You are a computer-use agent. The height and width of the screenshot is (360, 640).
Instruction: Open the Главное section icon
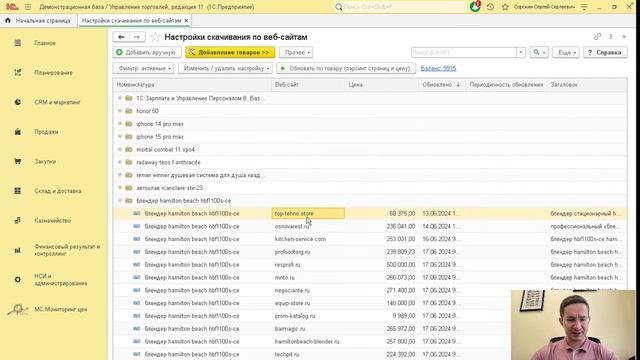coord(18,43)
